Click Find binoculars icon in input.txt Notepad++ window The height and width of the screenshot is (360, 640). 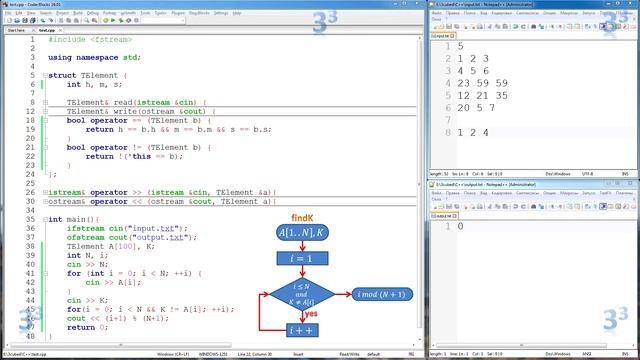click(533, 27)
